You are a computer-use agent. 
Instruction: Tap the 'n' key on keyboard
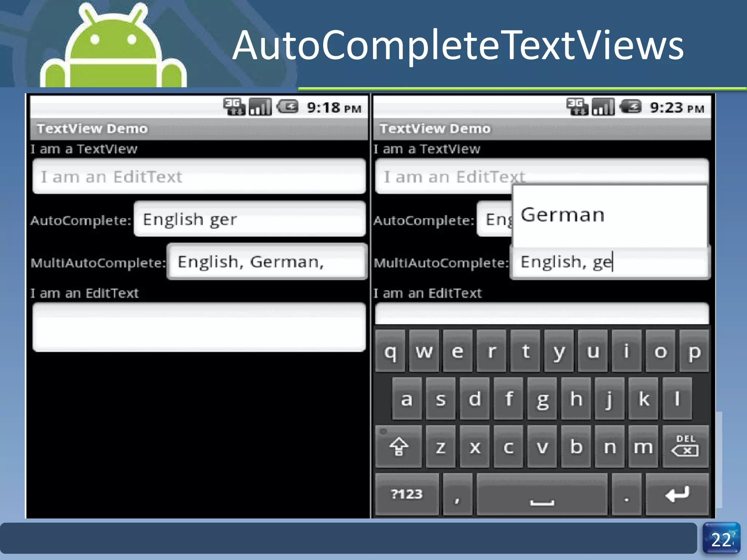609,446
